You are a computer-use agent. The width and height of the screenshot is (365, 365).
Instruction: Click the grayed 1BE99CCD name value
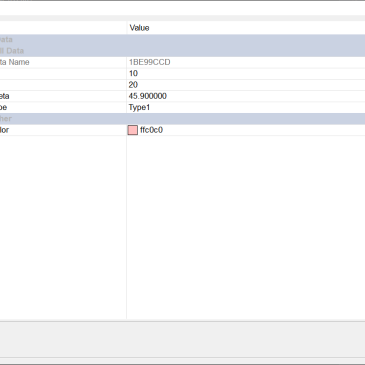[x=150, y=62]
